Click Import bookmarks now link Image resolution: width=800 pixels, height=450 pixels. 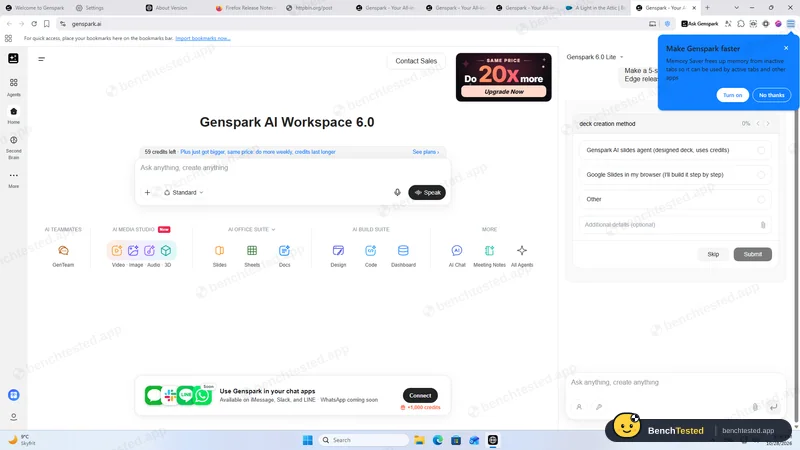tap(203, 38)
